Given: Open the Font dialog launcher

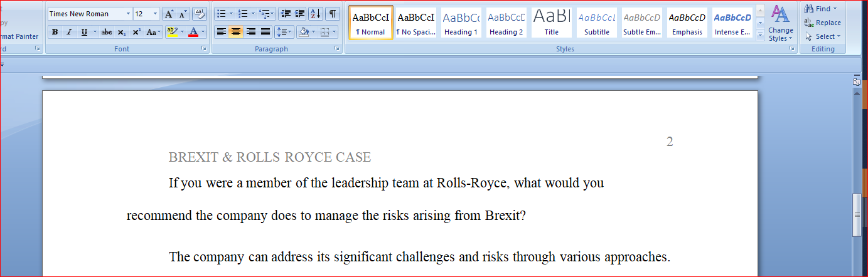Looking at the screenshot, I should [203, 48].
